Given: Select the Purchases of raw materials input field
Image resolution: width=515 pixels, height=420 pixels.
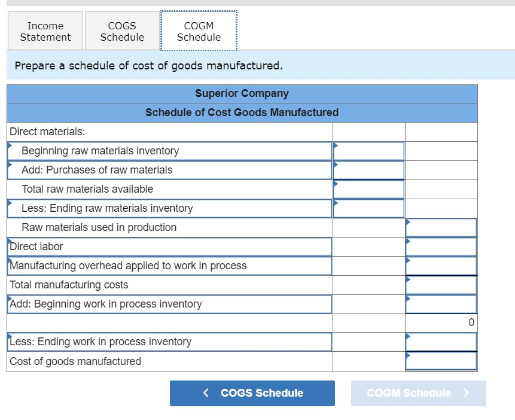Looking at the screenshot, I should 368,170.
